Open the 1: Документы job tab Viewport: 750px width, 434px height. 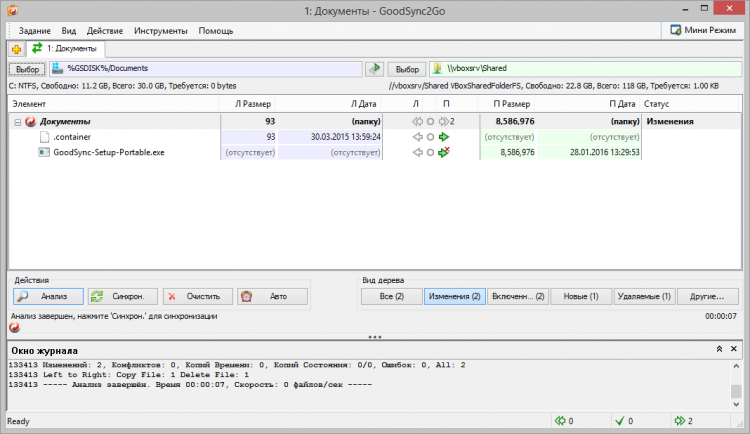point(65,49)
